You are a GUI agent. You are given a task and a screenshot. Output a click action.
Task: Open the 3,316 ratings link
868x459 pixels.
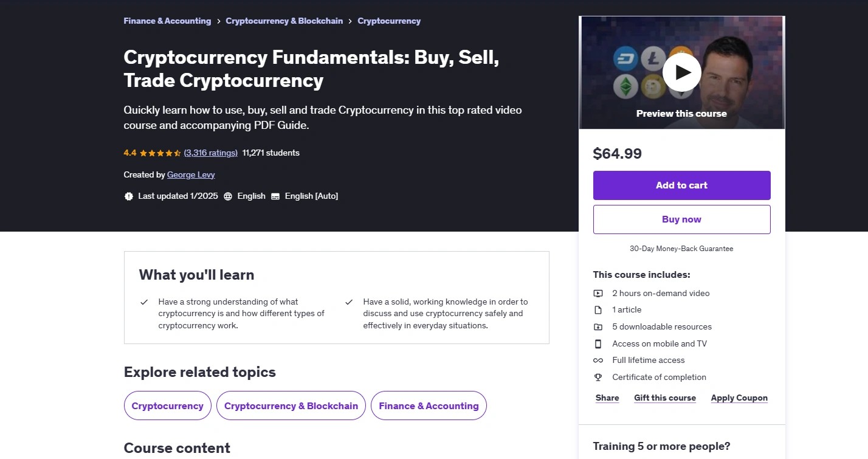pos(210,153)
